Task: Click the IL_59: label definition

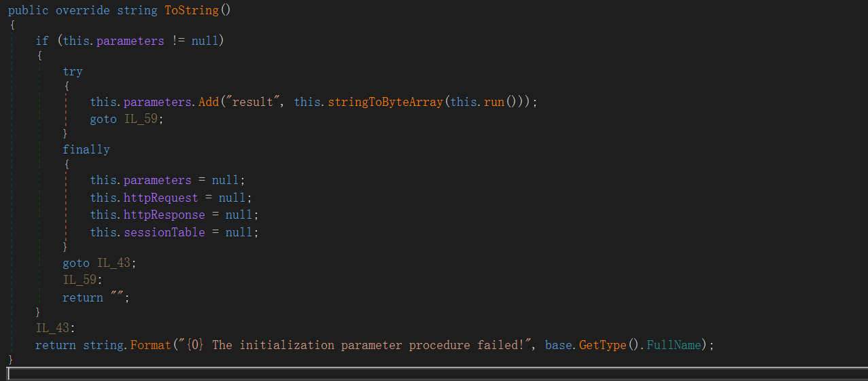Action: (x=82, y=280)
